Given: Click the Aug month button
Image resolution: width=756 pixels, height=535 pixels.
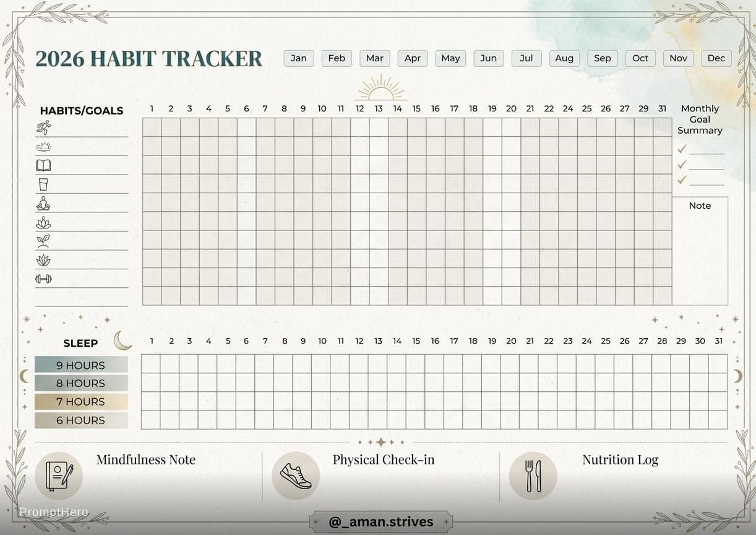Looking at the screenshot, I should tap(564, 58).
